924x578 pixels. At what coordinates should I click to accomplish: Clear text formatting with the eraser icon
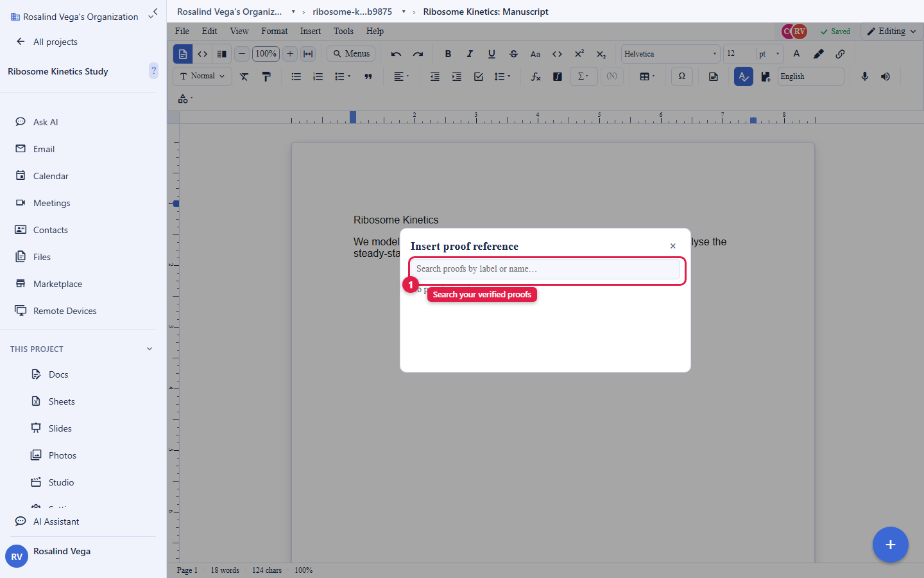coord(244,76)
